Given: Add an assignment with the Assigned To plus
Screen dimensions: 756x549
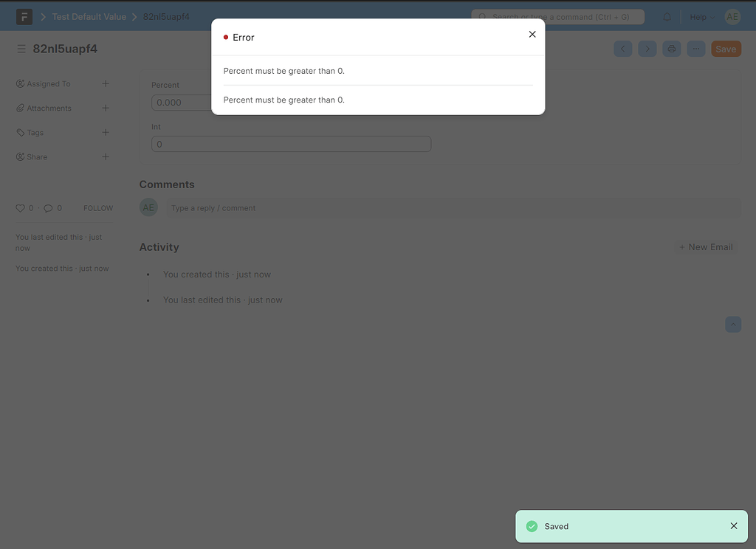Looking at the screenshot, I should (106, 83).
